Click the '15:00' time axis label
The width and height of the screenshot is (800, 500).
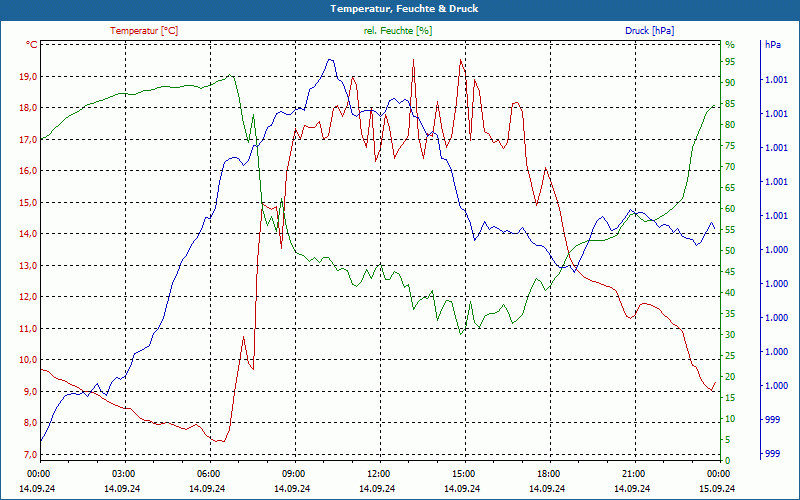coord(462,474)
